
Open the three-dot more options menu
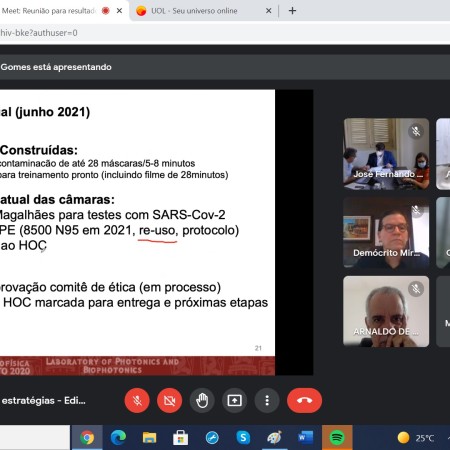[267, 400]
